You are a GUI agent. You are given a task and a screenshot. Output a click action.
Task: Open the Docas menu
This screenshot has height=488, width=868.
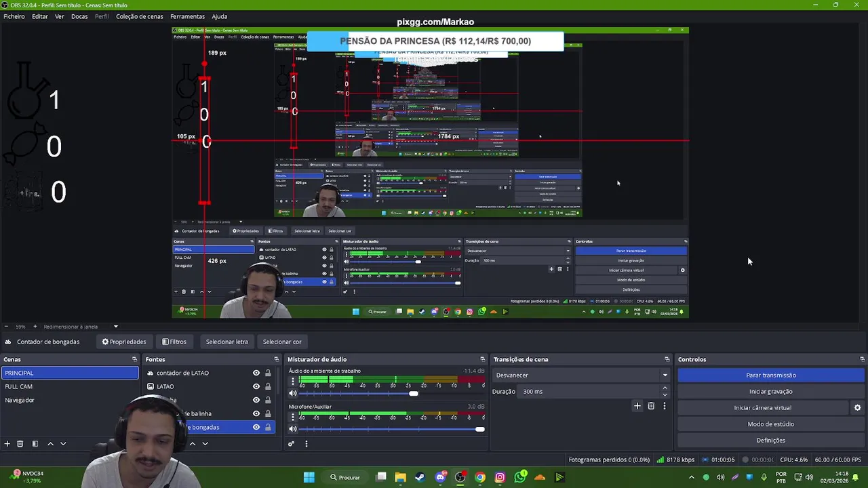click(x=79, y=16)
